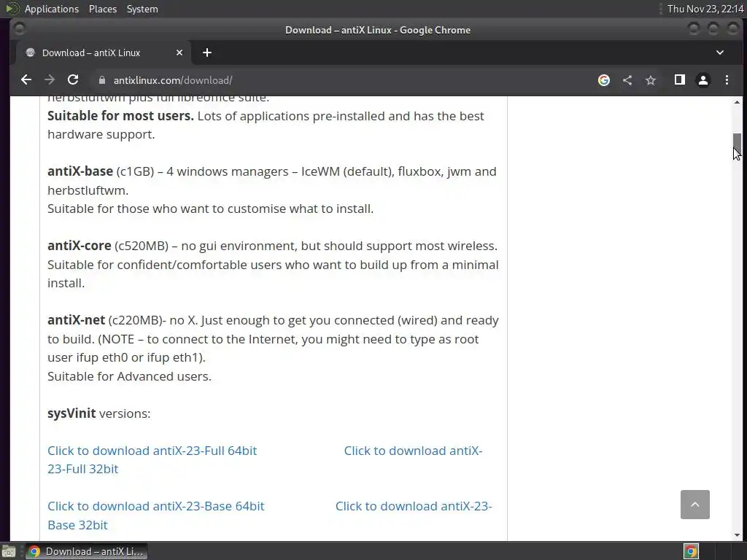The height and width of the screenshot is (560, 747).
Task: Click 'Suitable for Advanced users.' text
Action: pyautogui.click(x=129, y=376)
